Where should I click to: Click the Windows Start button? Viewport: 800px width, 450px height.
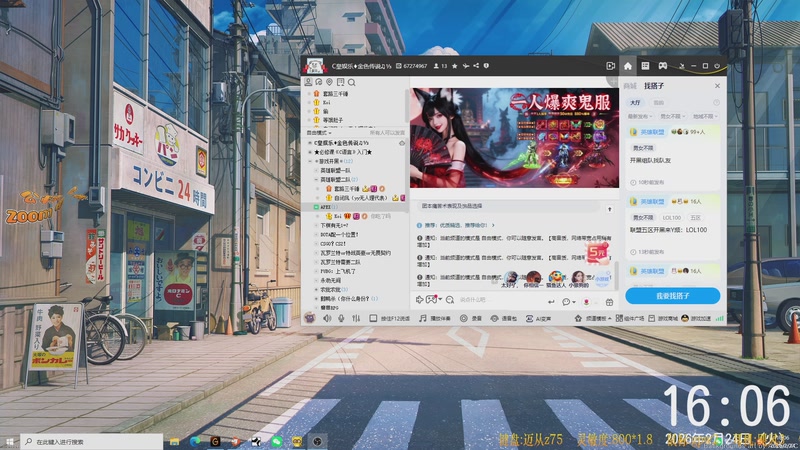point(9,442)
